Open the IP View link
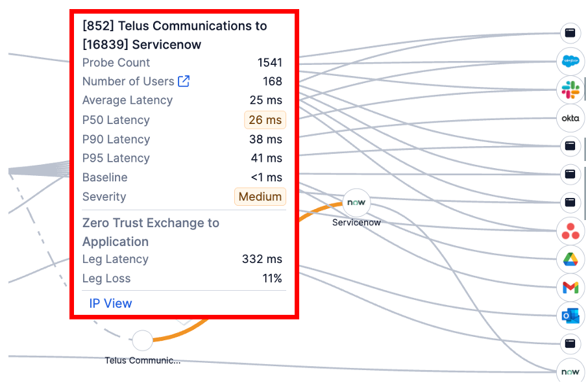The image size is (588, 383). tap(110, 303)
